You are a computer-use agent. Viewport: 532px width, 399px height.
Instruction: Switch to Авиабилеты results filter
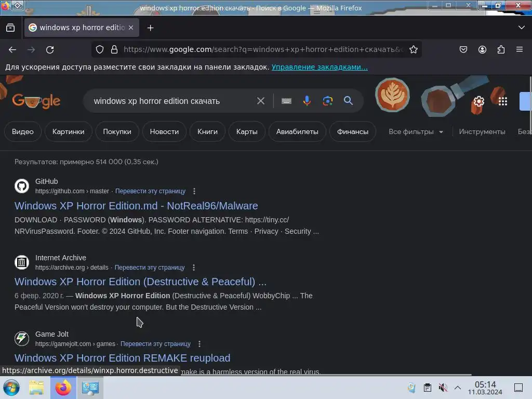click(297, 131)
